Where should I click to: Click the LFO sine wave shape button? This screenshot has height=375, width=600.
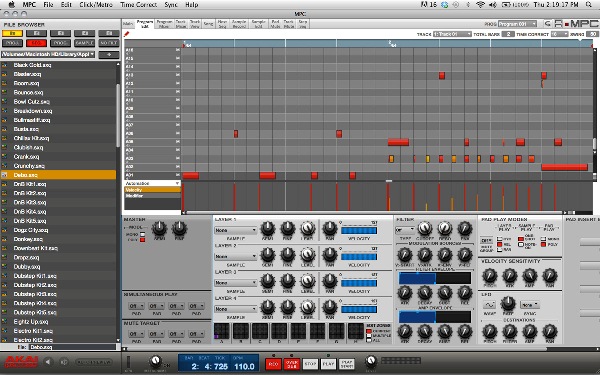point(489,305)
